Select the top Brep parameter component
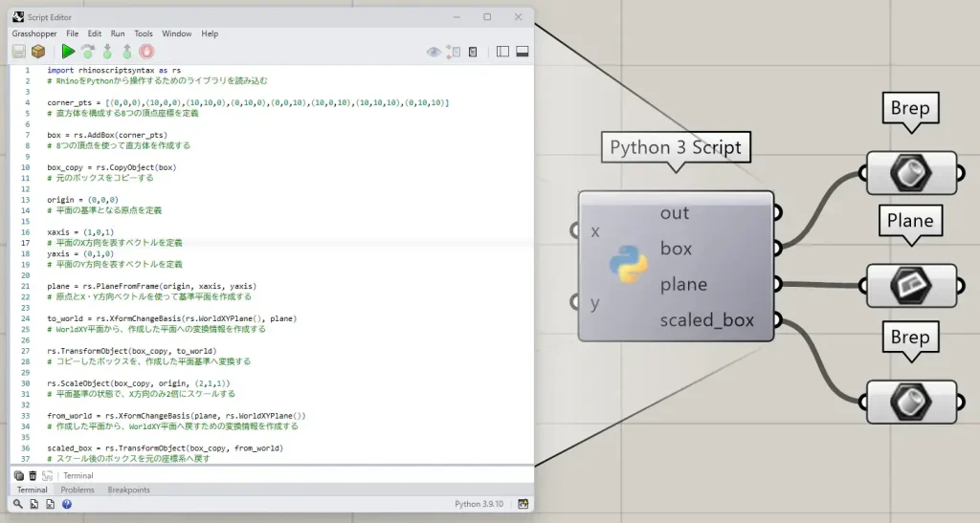 click(x=911, y=173)
